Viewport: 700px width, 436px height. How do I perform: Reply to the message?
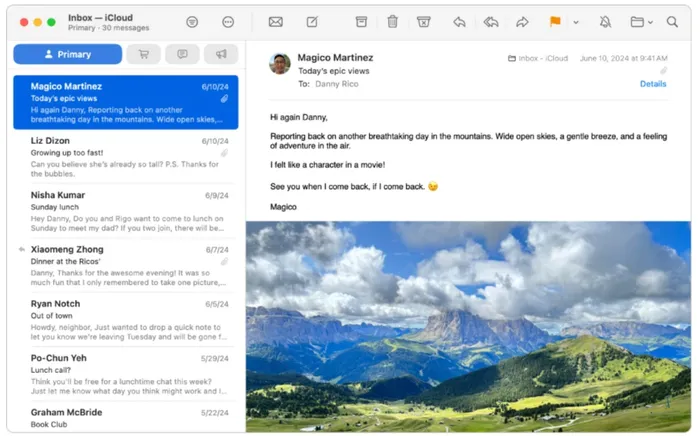(x=459, y=21)
